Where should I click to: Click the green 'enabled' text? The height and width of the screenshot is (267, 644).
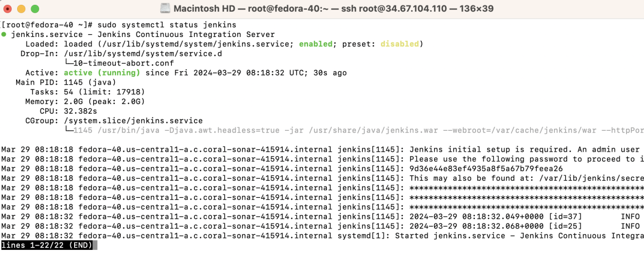(316, 44)
